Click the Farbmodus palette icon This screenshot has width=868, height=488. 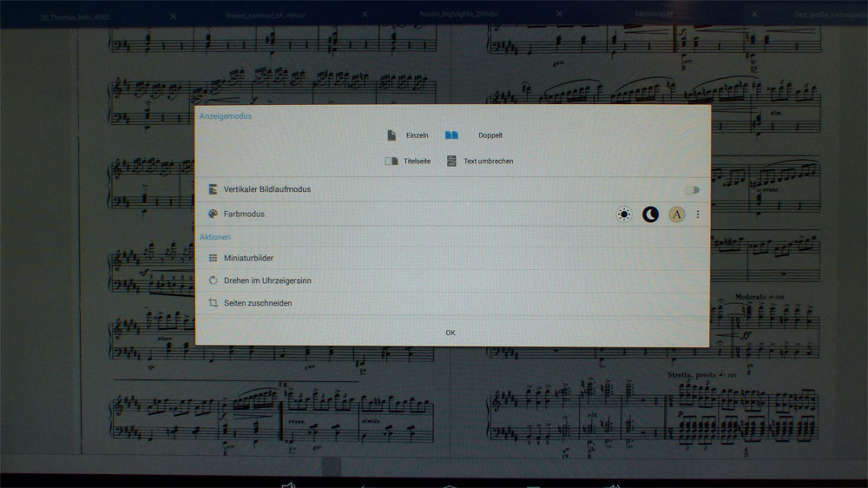tap(213, 214)
